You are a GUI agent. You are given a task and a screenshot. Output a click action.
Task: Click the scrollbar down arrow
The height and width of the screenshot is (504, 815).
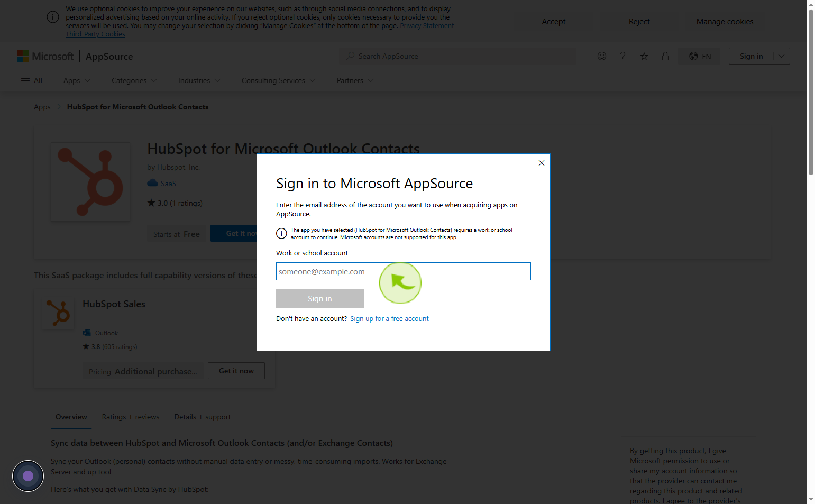(811, 499)
